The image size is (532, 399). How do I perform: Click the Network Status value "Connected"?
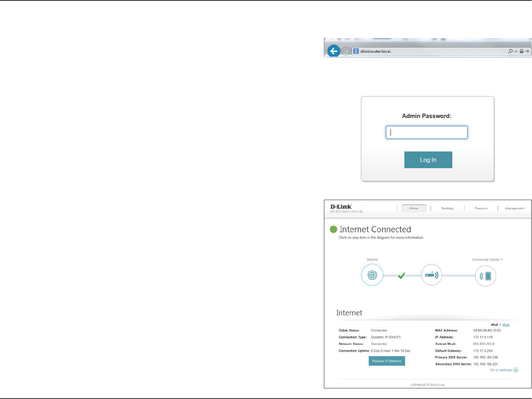[379, 344]
